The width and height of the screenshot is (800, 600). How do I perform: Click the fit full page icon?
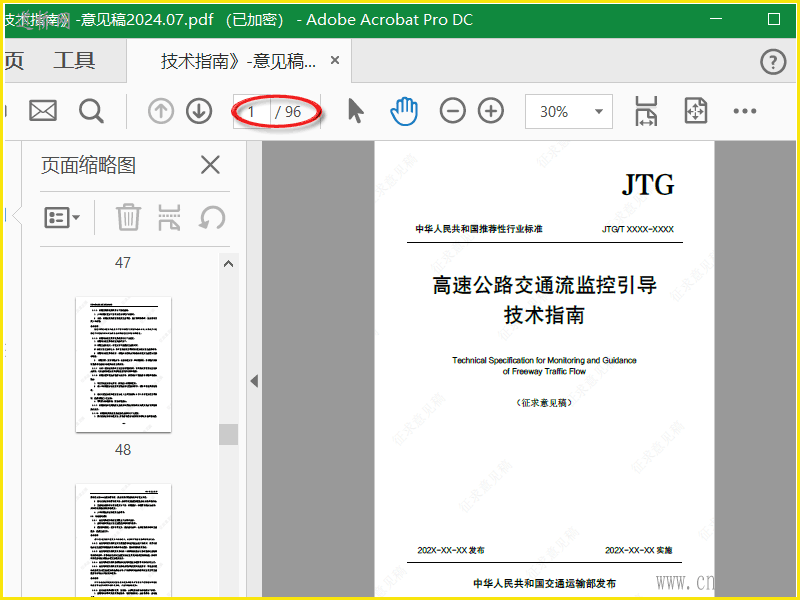click(695, 111)
